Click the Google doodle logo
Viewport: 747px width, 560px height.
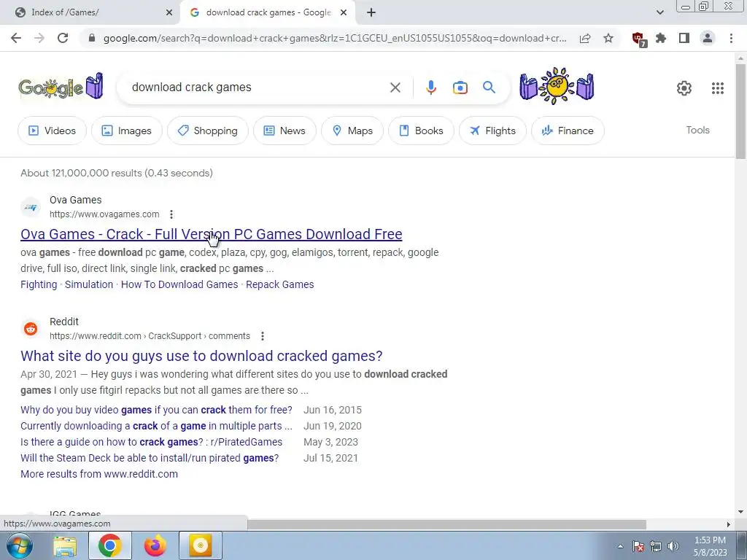pyautogui.click(x=61, y=87)
